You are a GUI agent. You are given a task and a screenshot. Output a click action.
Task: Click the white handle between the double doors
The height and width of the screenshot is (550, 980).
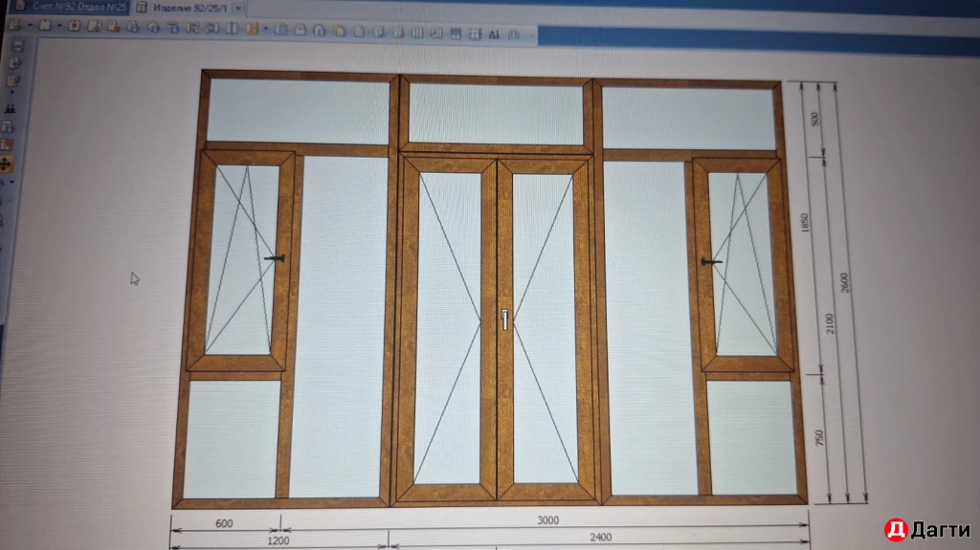503,319
